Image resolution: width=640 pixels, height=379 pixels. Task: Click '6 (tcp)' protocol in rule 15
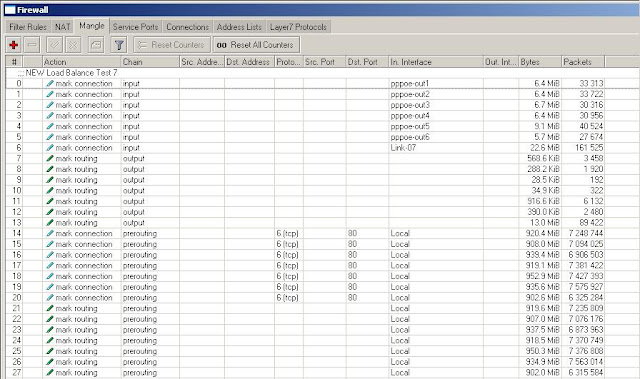click(x=287, y=244)
